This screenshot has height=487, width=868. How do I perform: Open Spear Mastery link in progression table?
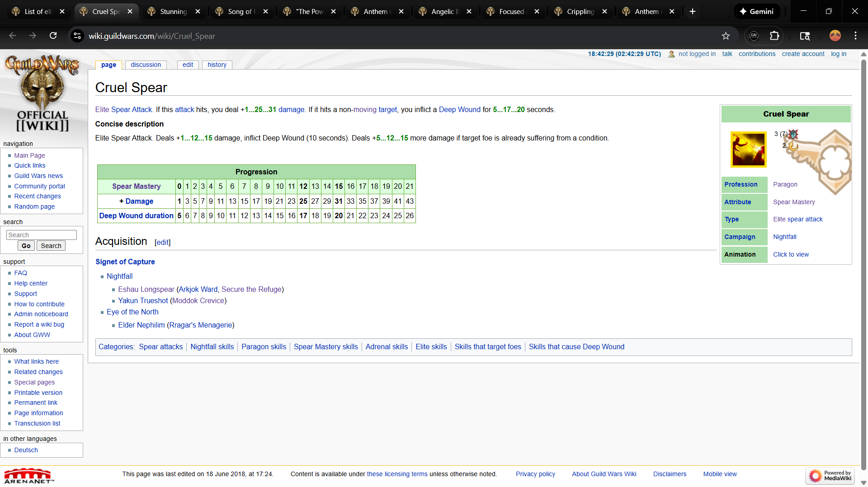[x=136, y=186]
